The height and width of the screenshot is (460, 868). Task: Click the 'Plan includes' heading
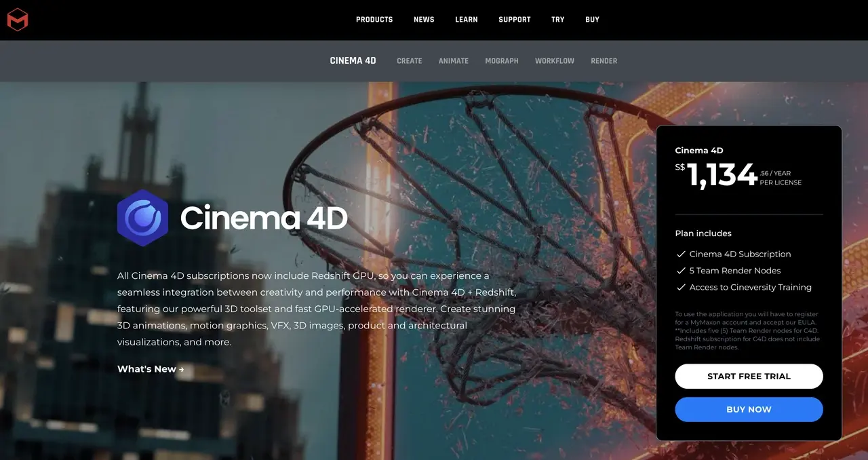(703, 233)
